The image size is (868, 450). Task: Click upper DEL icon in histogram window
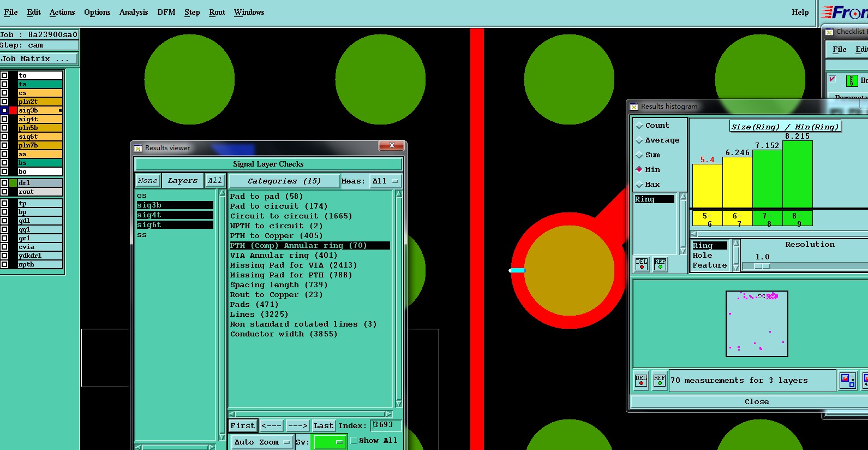click(x=642, y=264)
